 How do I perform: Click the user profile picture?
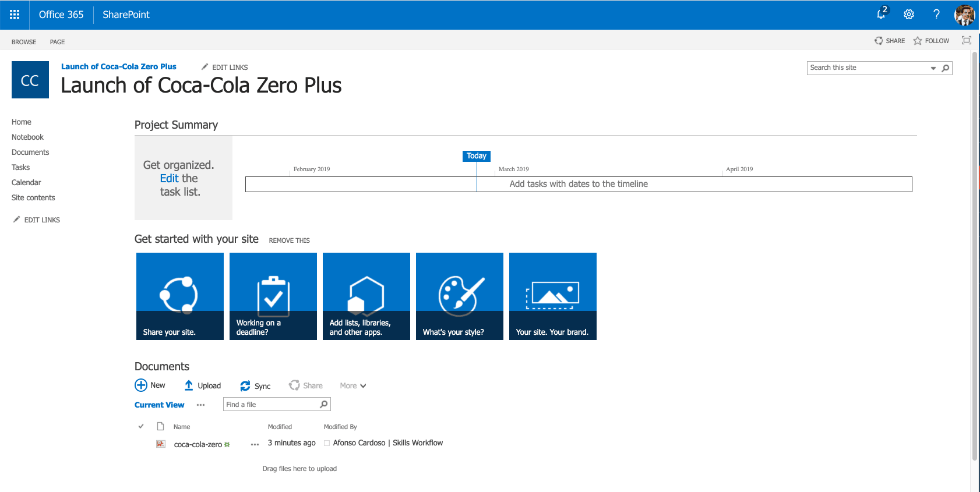click(x=964, y=15)
